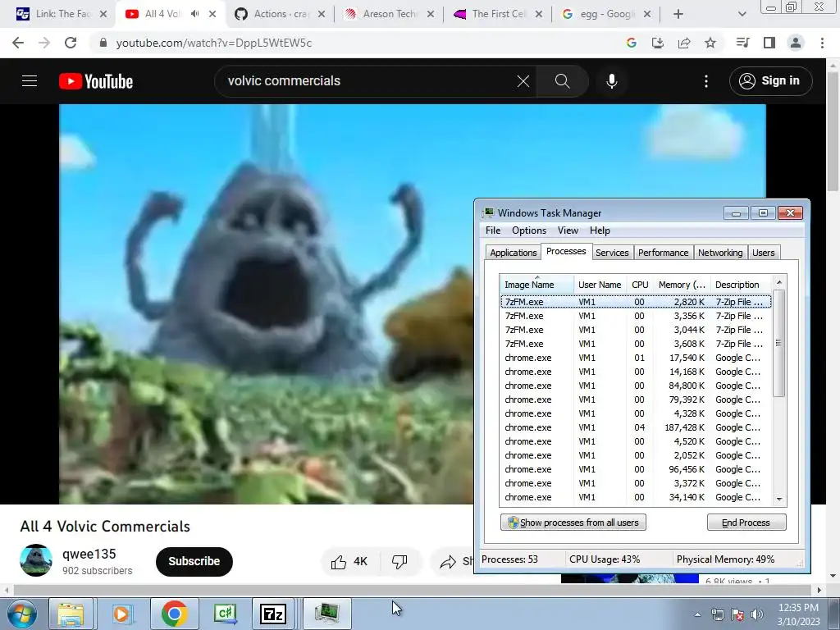The height and width of the screenshot is (630, 840).
Task: Open Help menu in Task Manager
Action: tap(600, 231)
